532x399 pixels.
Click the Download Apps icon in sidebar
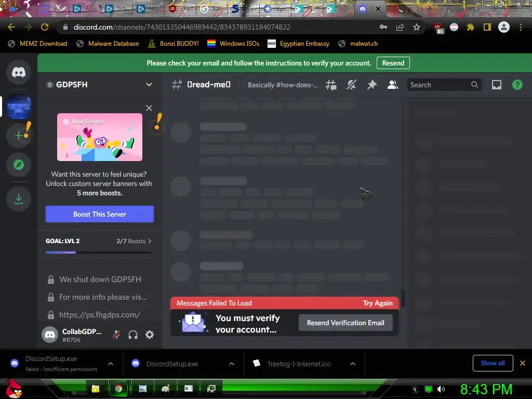19,199
